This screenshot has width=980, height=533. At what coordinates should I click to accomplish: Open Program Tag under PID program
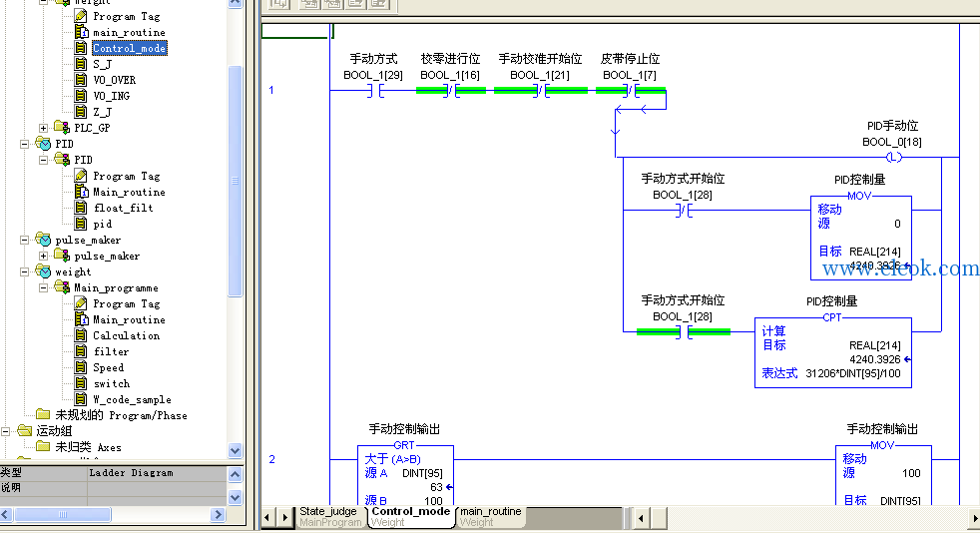126,177
